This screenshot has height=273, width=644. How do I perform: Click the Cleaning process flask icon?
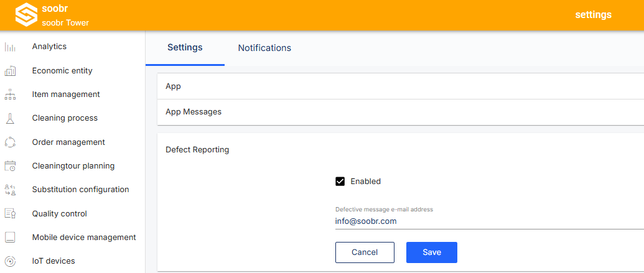[x=10, y=119]
